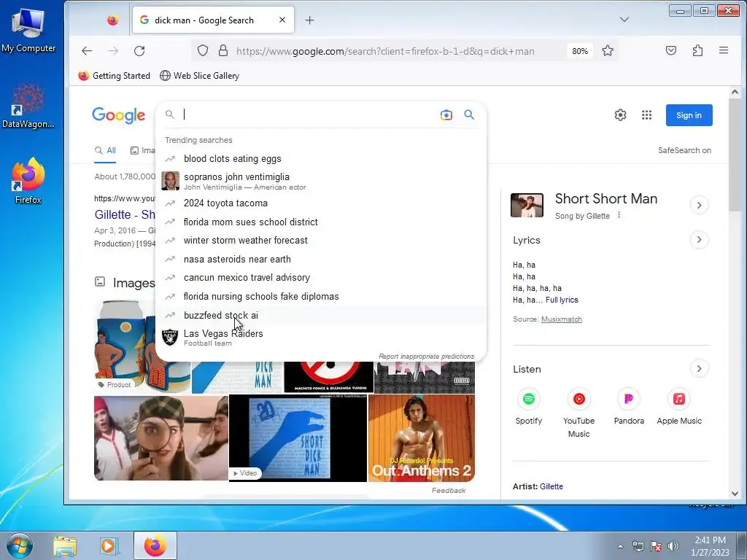Show hidden tray icons arrow
The width and height of the screenshot is (747, 560).
(620, 546)
